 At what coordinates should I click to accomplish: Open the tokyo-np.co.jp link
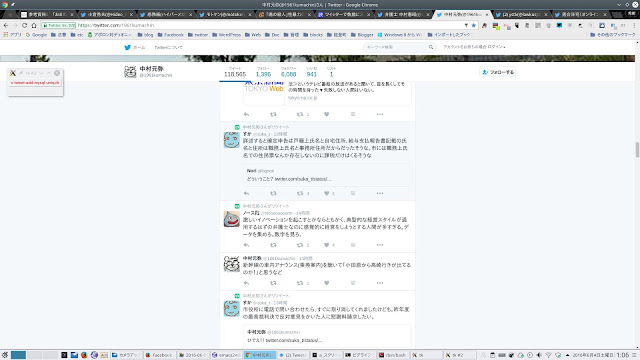click(x=302, y=98)
